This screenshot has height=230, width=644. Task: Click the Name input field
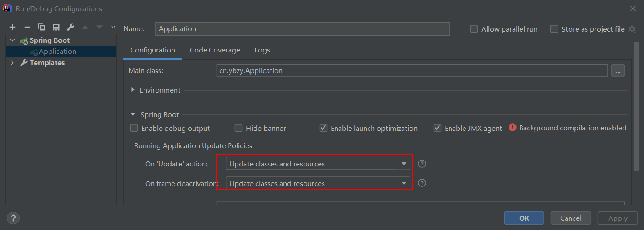point(303,29)
